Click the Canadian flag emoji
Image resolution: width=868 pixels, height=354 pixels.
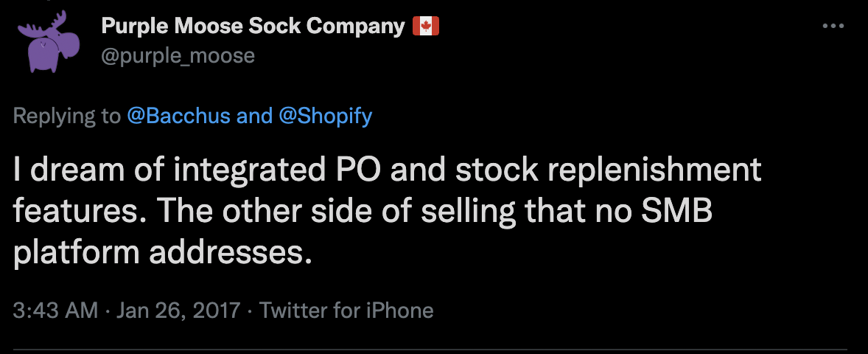pyautogui.click(x=426, y=26)
